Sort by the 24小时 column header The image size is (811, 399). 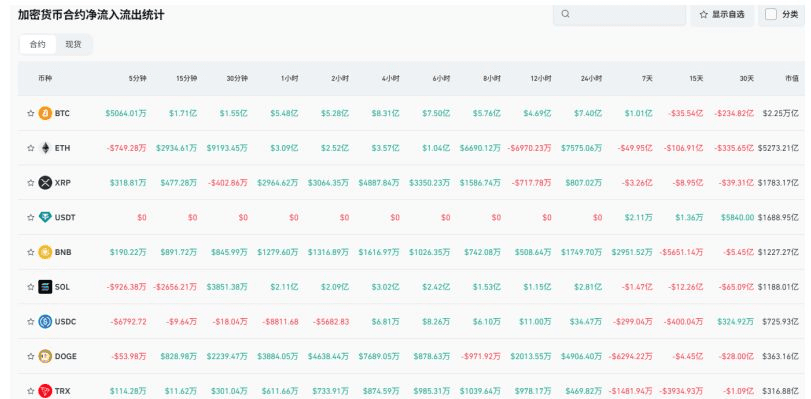(592, 79)
